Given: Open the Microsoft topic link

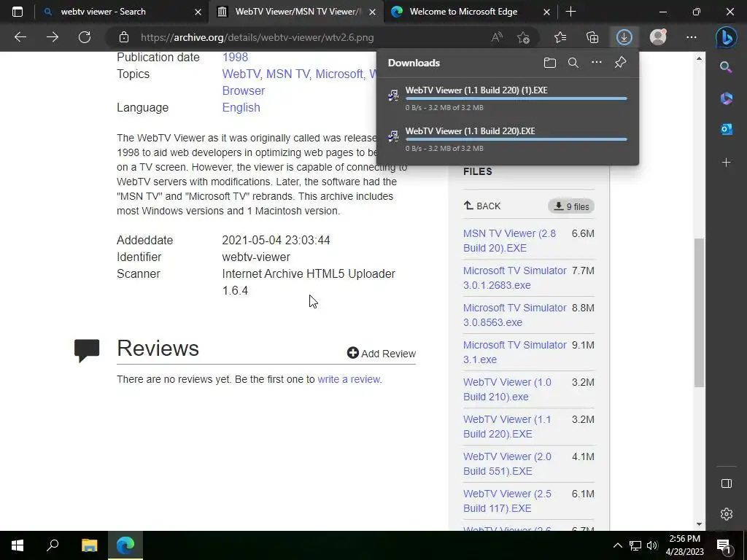Looking at the screenshot, I should 339,74.
